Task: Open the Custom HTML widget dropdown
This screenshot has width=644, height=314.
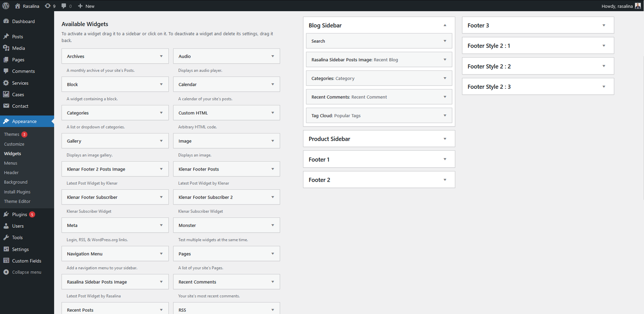Action: pos(273,113)
